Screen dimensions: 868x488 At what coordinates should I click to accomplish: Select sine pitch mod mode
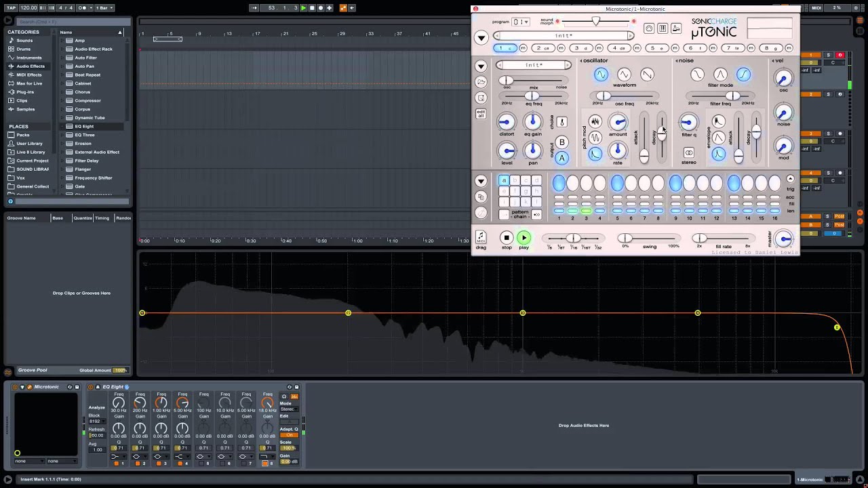(595, 138)
